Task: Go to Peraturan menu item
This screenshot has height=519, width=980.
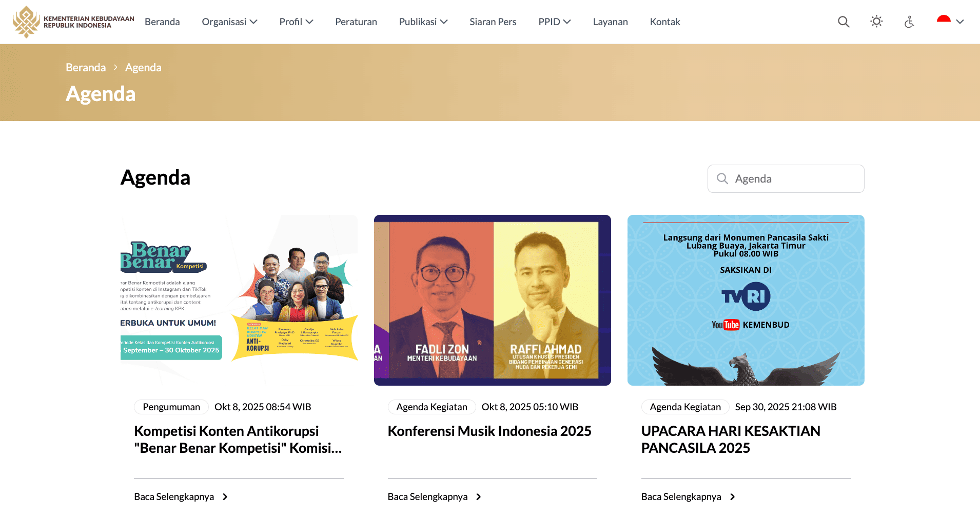Action: point(356,22)
